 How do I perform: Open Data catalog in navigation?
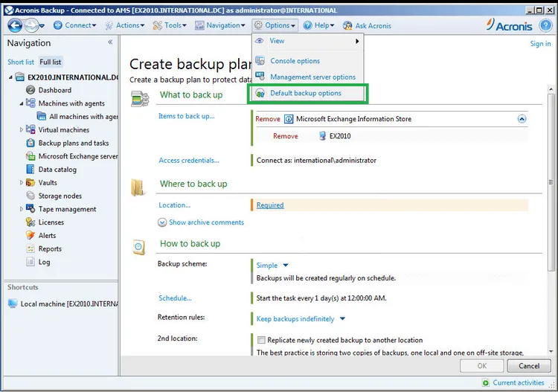57,170
